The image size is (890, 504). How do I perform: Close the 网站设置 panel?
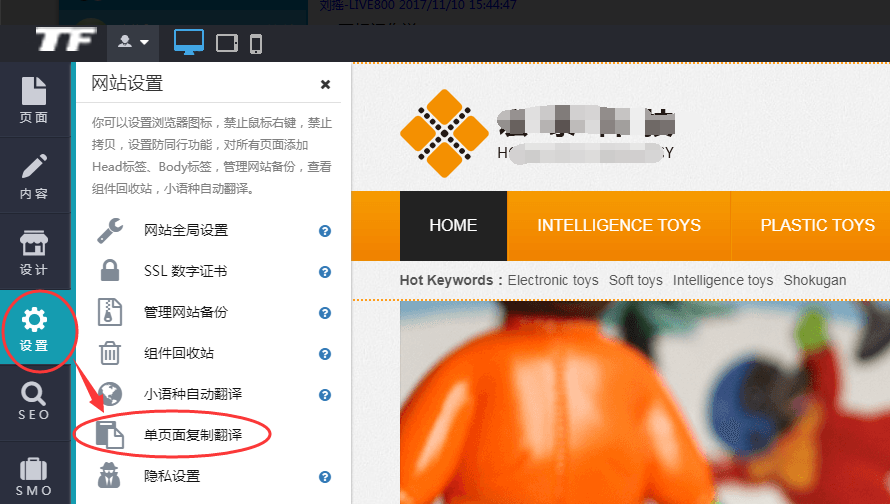click(325, 85)
